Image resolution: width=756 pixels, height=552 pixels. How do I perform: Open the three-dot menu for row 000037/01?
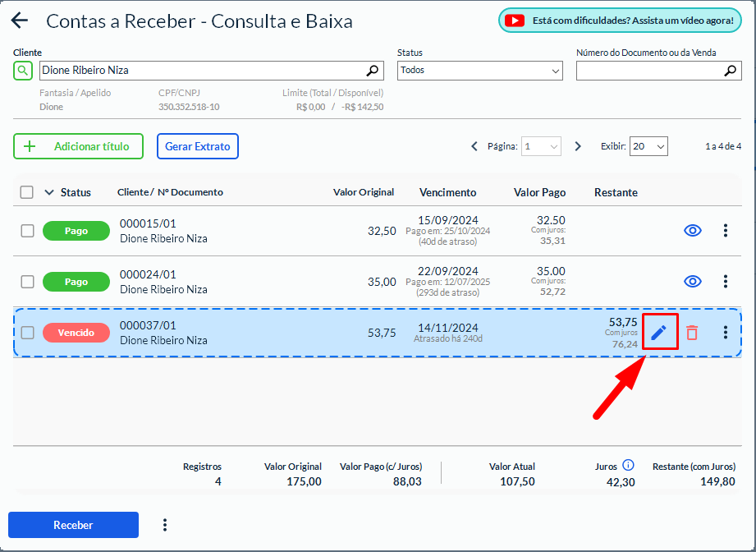[725, 333]
